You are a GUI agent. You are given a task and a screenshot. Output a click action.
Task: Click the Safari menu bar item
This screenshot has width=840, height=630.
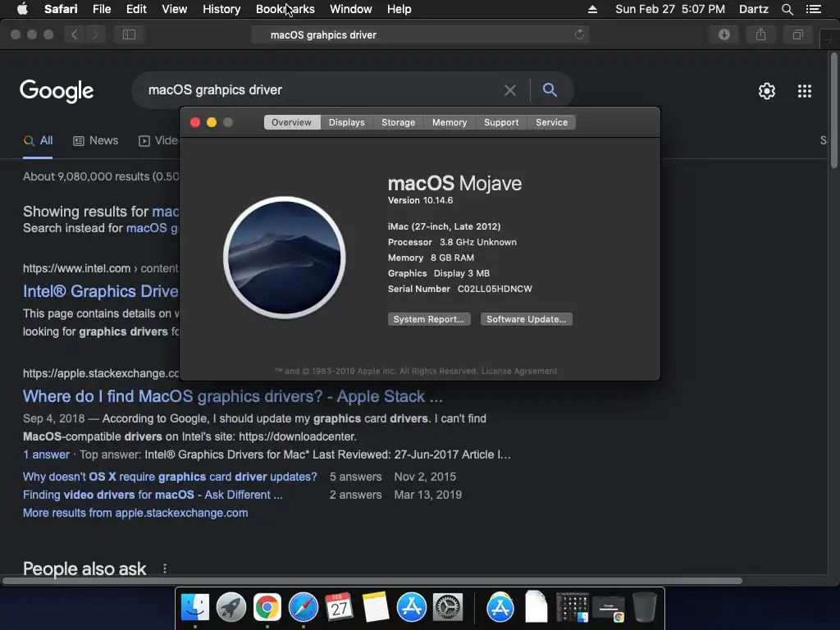61,9
